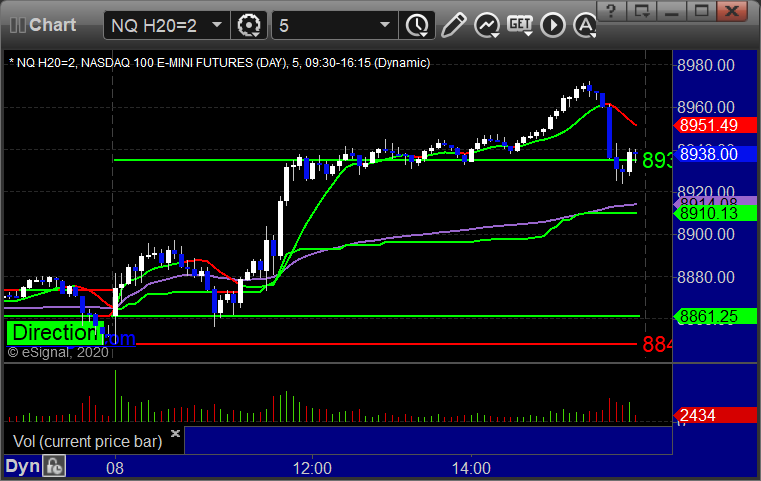
Task: Click the 08 date axis label
Action: click(x=115, y=468)
